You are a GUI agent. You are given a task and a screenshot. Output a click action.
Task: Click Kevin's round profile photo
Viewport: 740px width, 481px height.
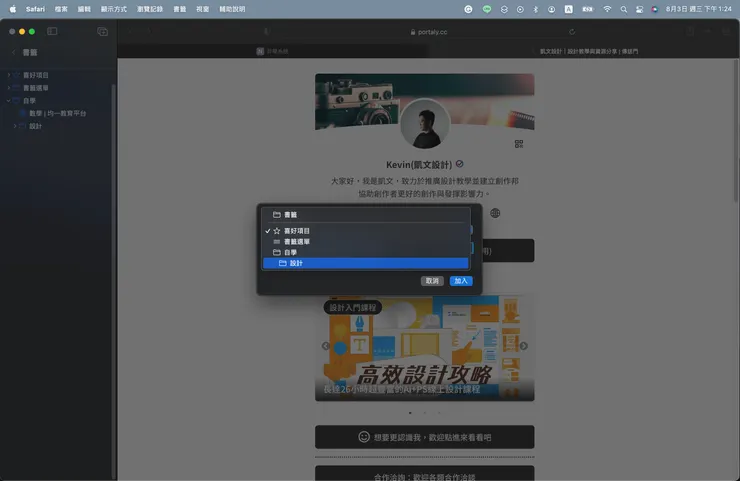(x=425, y=124)
